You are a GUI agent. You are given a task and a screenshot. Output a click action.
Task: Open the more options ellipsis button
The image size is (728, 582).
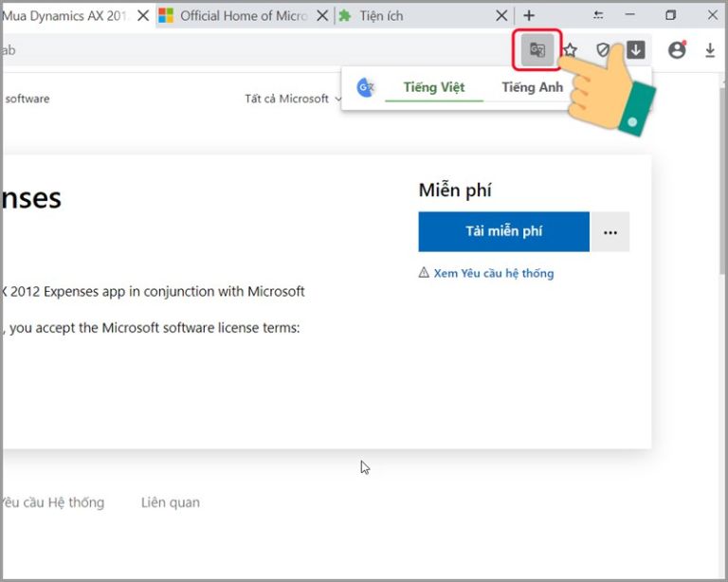point(610,231)
